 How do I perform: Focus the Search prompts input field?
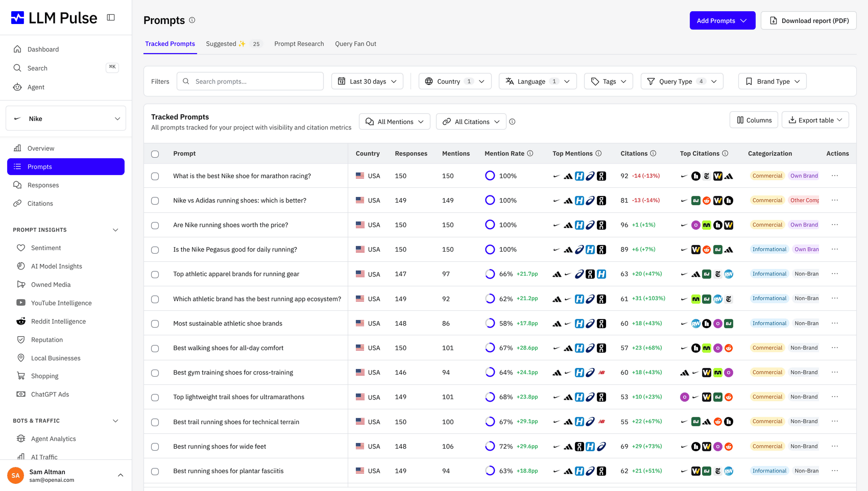pyautogui.click(x=250, y=81)
